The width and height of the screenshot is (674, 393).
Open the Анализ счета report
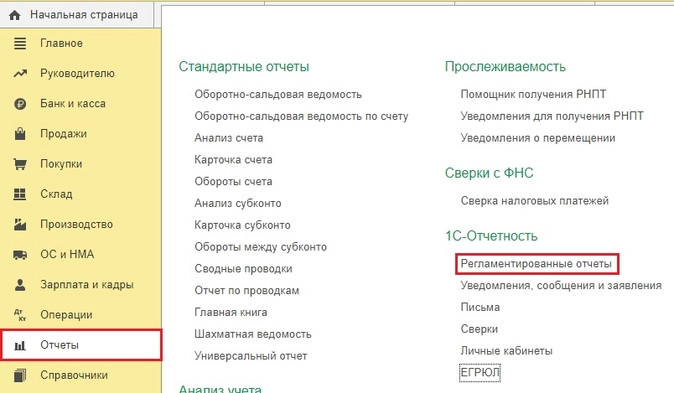pyautogui.click(x=229, y=138)
